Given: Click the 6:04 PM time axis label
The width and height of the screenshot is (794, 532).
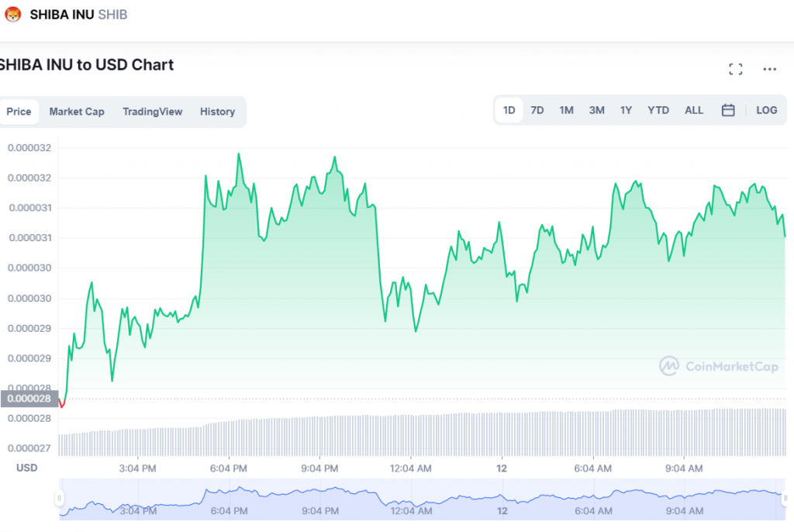Looking at the screenshot, I should pyautogui.click(x=229, y=468).
